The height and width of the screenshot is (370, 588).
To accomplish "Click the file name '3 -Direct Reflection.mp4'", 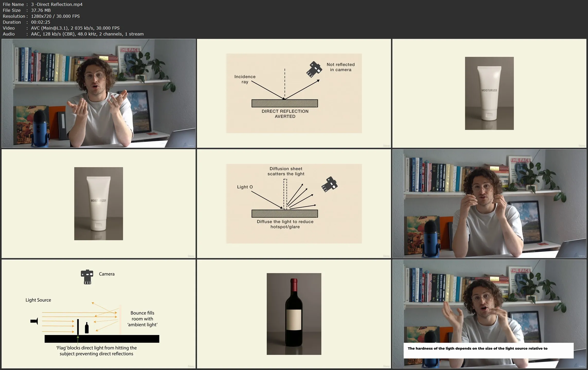I will click(57, 4).
